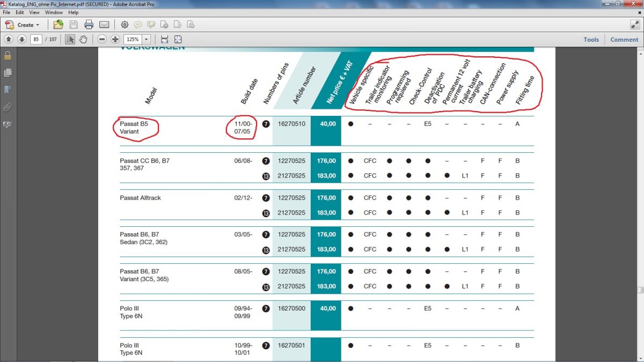Image resolution: width=644 pixels, height=362 pixels.
Task: Zoom in with the plus button
Action: pyautogui.click(x=115, y=39)
